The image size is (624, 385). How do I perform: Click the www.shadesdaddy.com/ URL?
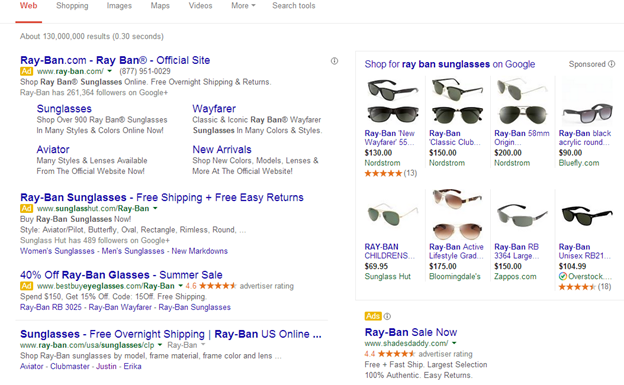pyautogui.click(x=406, y=343)
